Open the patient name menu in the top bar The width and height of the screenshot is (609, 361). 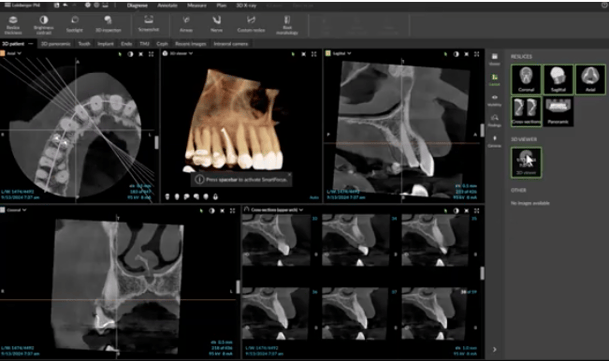point(23,5)
